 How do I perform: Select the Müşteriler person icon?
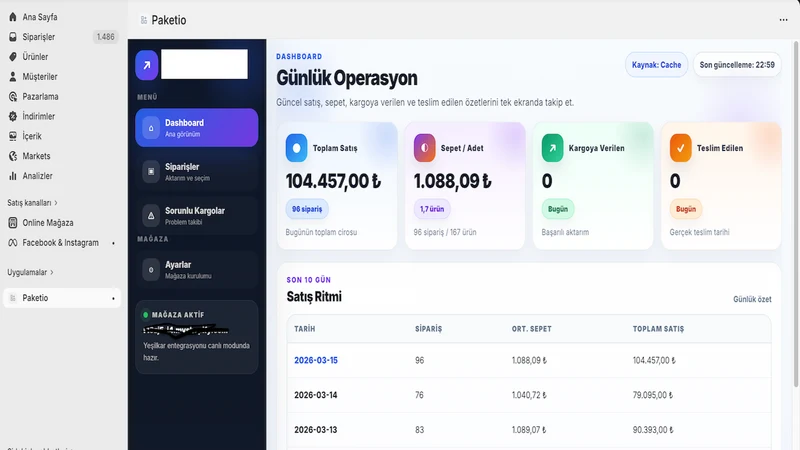tap(13, 77)
